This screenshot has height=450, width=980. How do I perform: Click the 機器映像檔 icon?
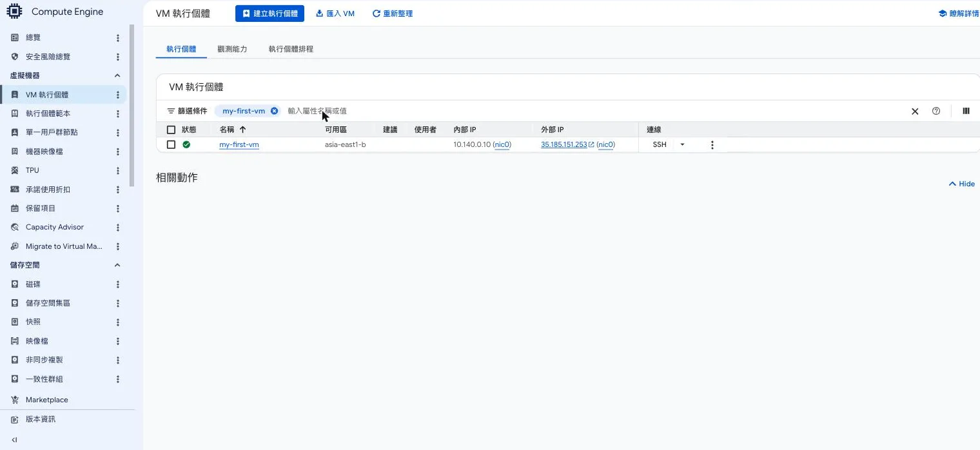(15, 152)
